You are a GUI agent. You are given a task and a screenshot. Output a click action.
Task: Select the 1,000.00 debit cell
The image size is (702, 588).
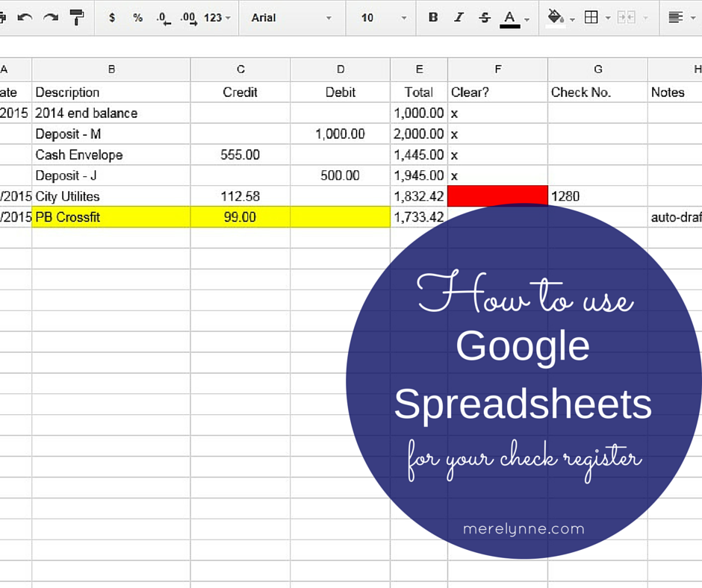[x=341, y=134]
